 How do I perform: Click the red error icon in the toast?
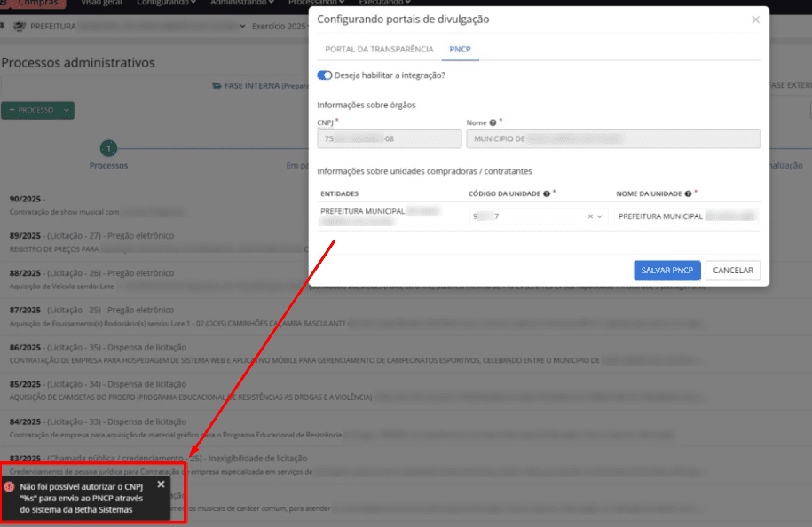tap(9, 487)
